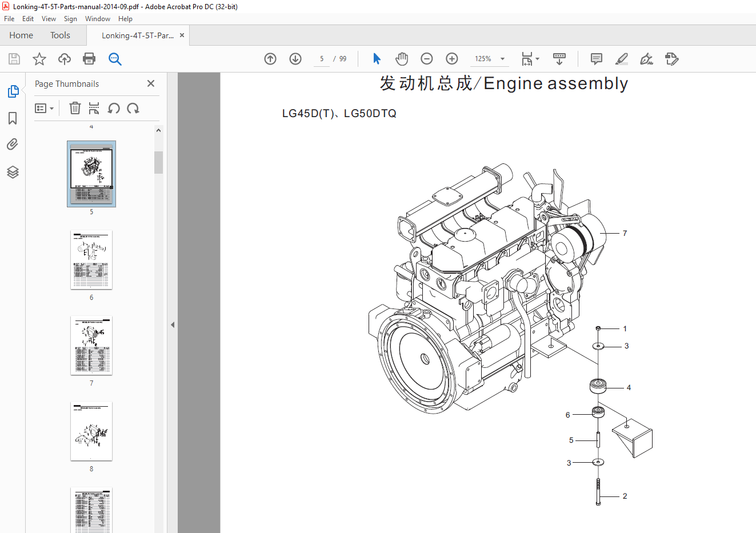
Task: Open the Window menu
Action: [x=98, y=19]
